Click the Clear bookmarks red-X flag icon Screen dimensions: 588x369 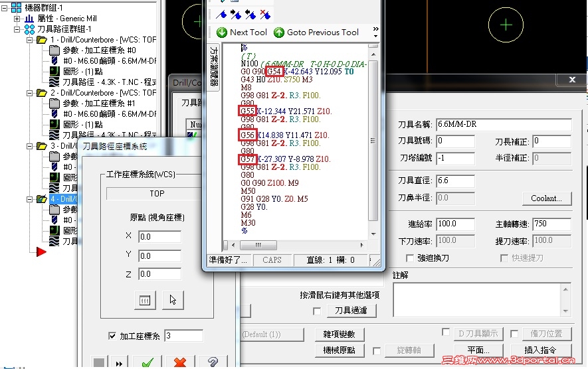click(265, 15)
